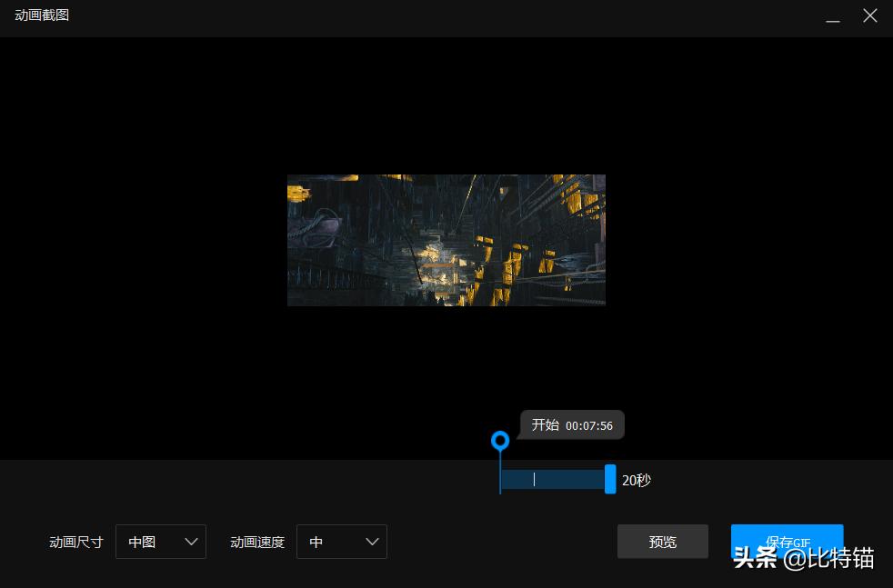Click the 开始 word in the tooltip bubble

pos(546,425)
